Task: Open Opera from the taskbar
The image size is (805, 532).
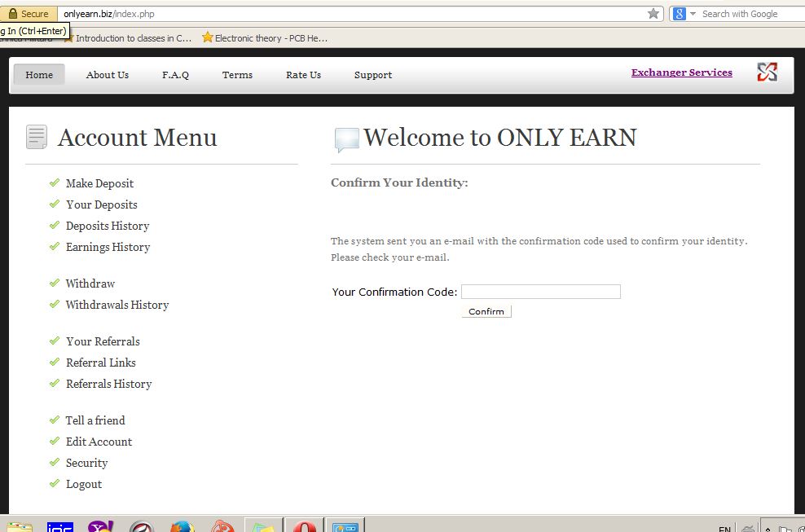Action: click(305, 526)
